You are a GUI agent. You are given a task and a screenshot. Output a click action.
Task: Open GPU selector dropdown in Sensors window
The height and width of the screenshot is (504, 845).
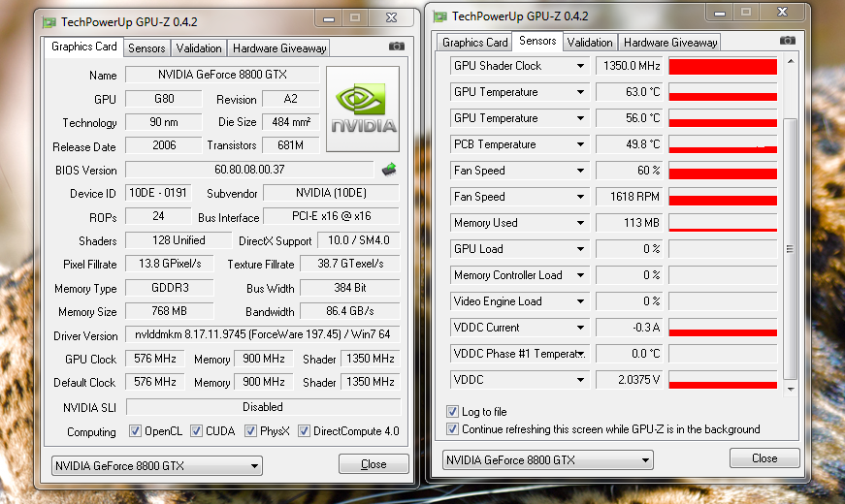point(645,460)
